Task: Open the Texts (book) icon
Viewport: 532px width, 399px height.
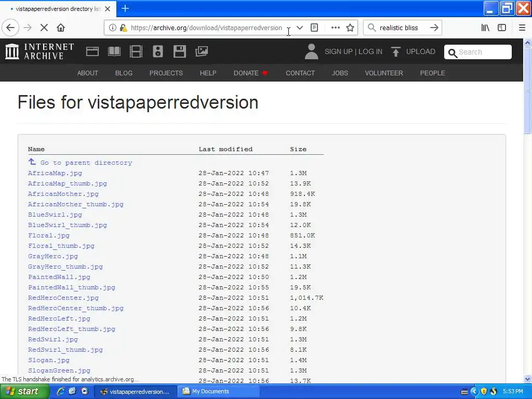Action: [x=114, y=51]
